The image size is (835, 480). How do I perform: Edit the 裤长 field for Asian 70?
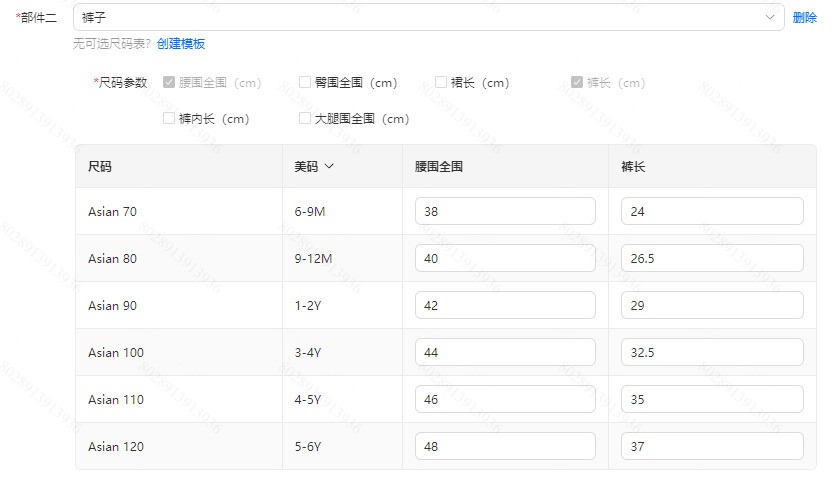pos(711,211)
